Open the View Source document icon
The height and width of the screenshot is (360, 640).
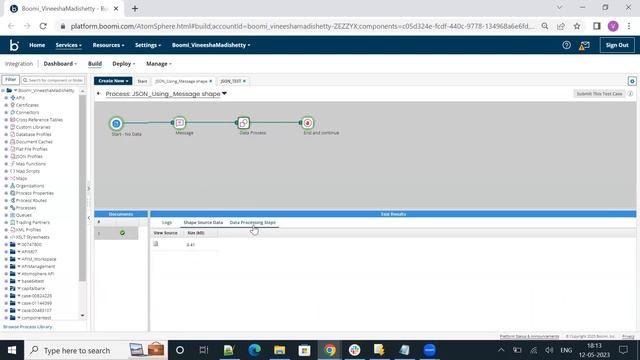coord(156,244)
